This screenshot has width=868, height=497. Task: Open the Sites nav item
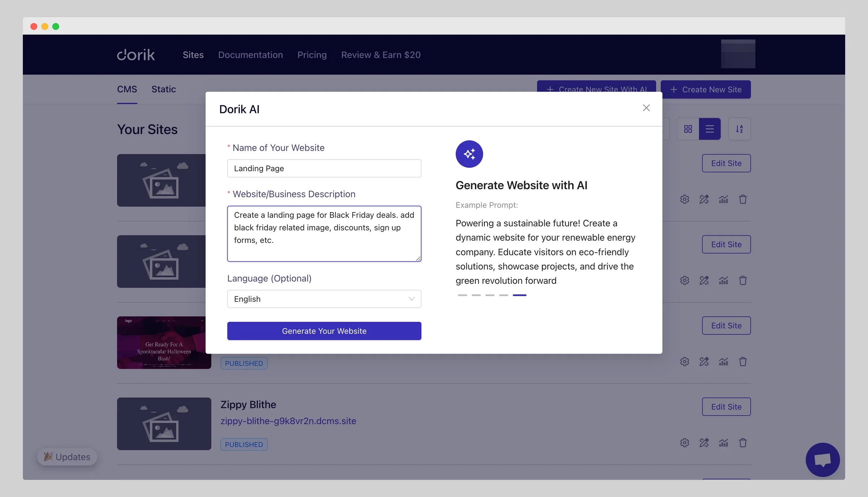pos(193,55)
